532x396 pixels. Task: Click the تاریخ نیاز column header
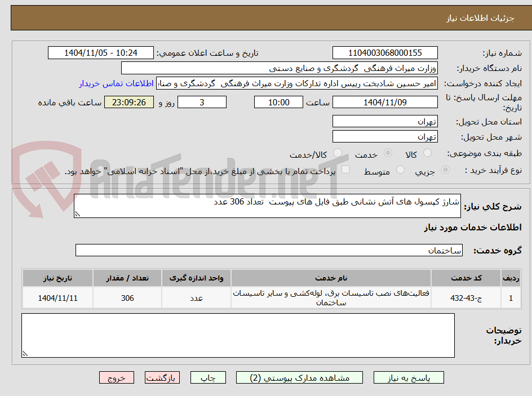[x=57, y=278]
